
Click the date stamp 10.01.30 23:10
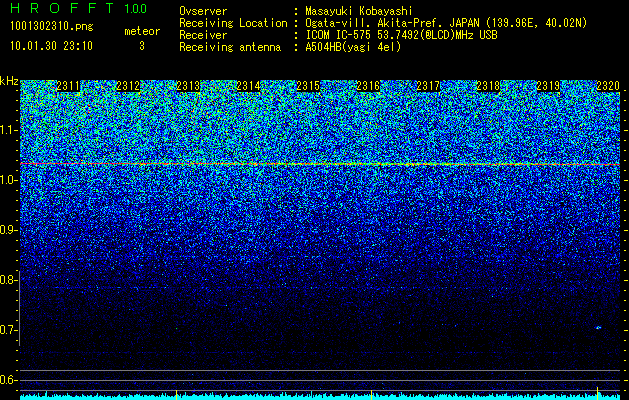pos(51,46)
